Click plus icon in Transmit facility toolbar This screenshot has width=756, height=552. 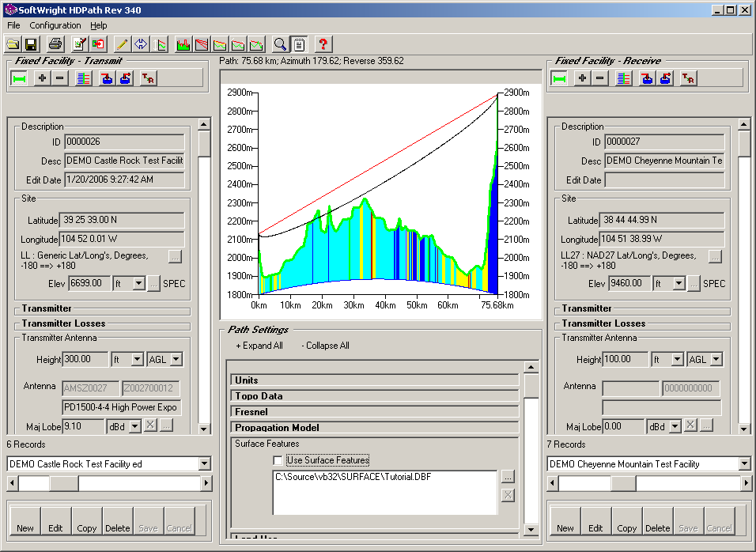[42, 78]
